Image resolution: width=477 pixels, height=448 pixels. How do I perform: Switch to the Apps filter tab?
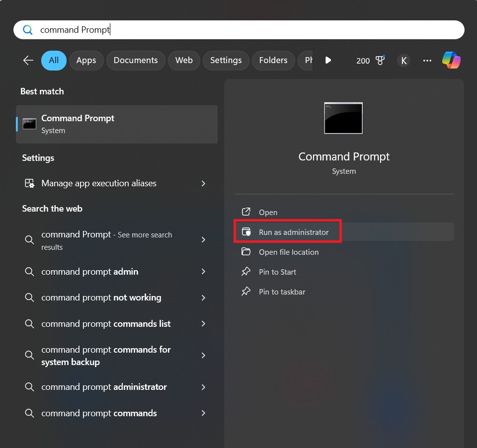coord(86,61)
